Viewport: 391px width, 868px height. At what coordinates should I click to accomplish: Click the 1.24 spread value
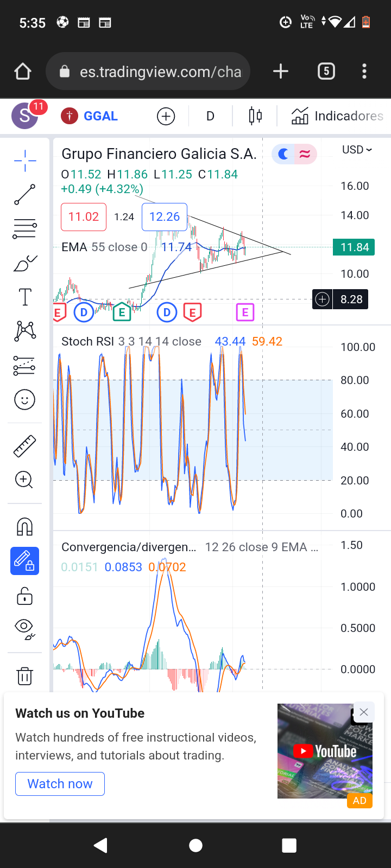(x=124, y=217)
